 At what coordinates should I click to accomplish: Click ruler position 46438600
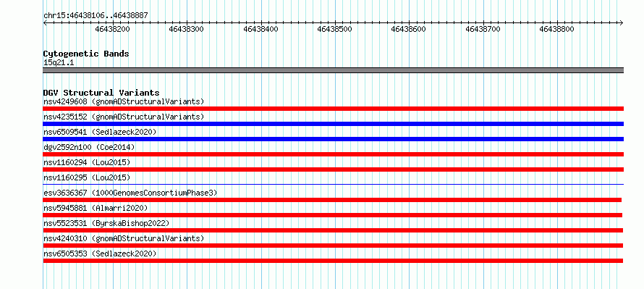pyautogui.click(x=409, y=29)
